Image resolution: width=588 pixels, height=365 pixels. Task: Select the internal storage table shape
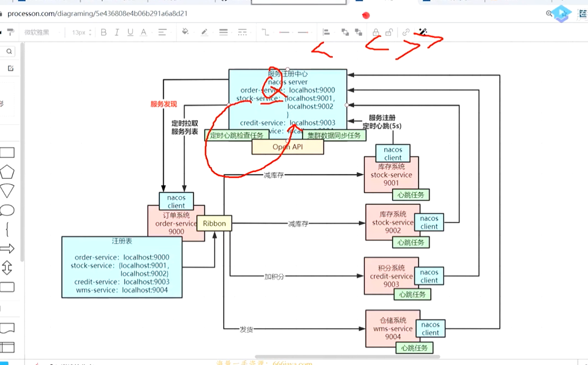[7, 348]
